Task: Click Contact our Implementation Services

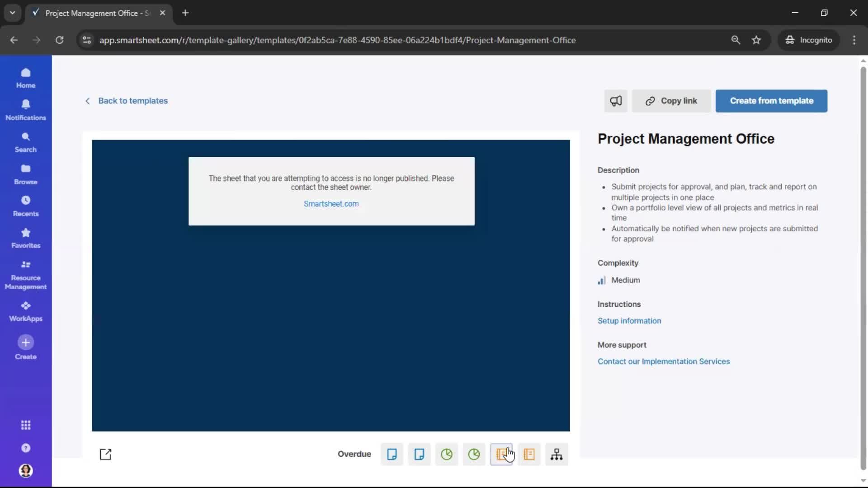Action: pos(664,361)
